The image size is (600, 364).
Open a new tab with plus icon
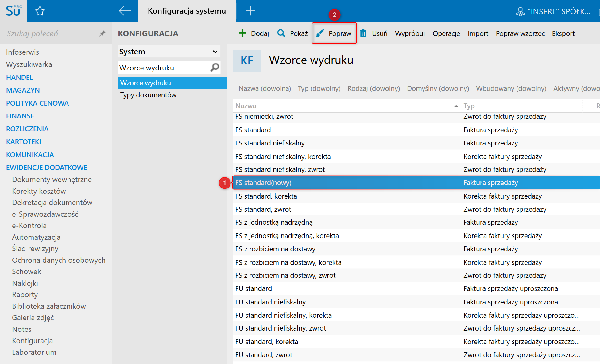(x=250, y=11)
